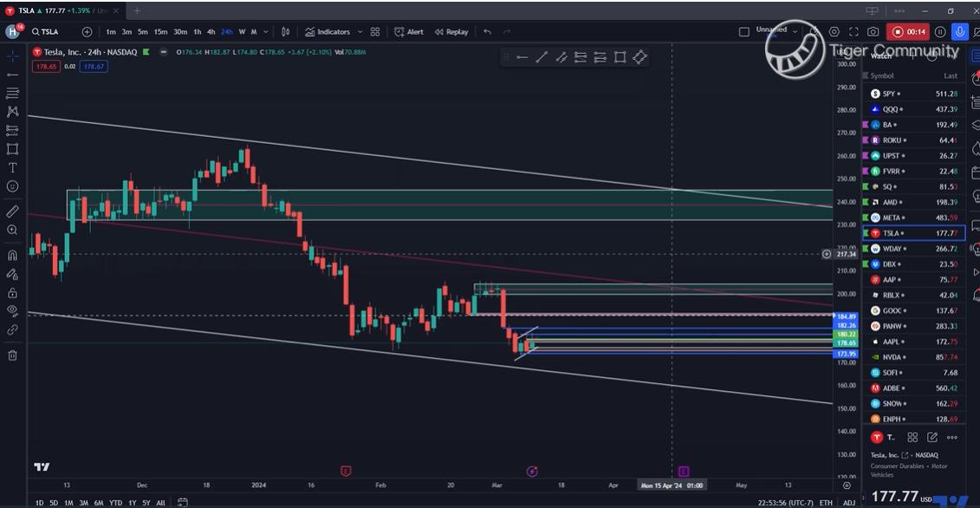Open chart settings hexagon gear icon
This screenshot has height=508, width=980.
pyautogui.click(x=834, y=32)
